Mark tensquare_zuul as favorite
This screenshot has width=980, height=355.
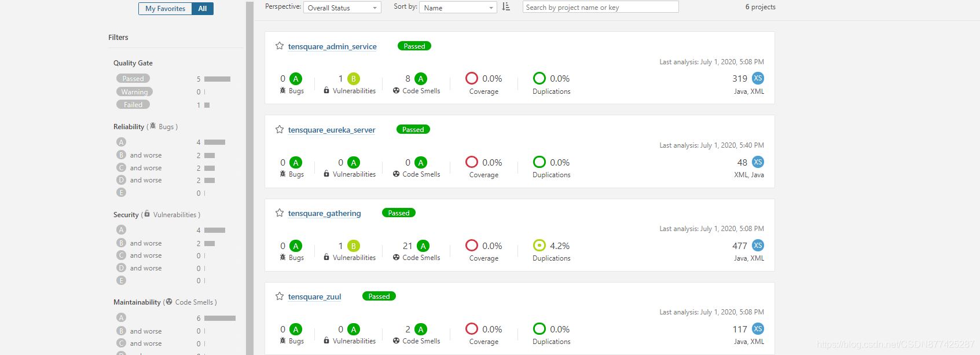pyautogui.click(x=280, y=297)
